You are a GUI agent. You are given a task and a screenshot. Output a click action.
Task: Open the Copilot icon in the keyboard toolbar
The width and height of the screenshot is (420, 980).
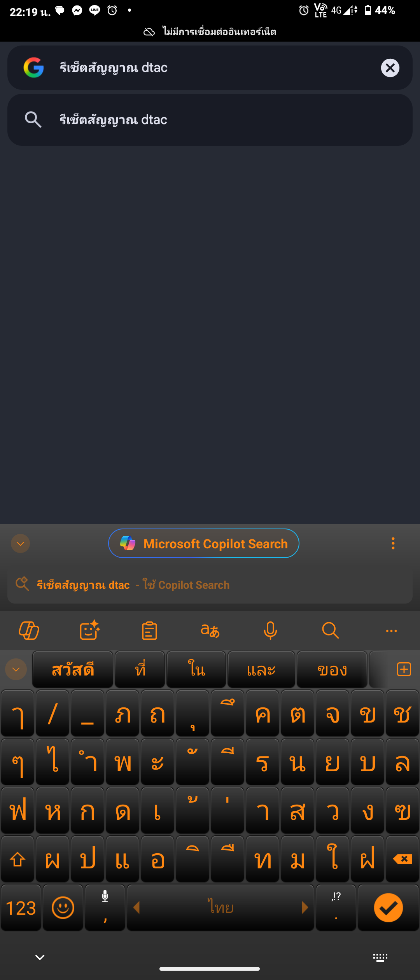pyautogui.click(x=29, y=630)
